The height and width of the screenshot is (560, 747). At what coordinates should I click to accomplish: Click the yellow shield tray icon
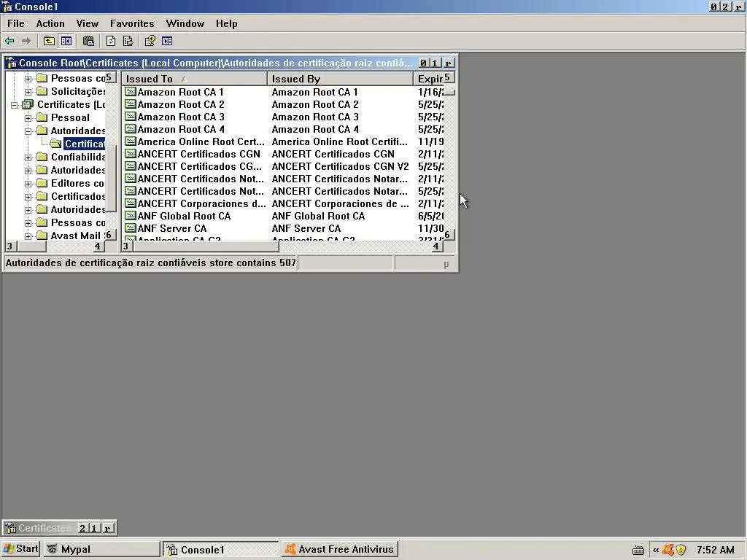[x=681, y=550]
